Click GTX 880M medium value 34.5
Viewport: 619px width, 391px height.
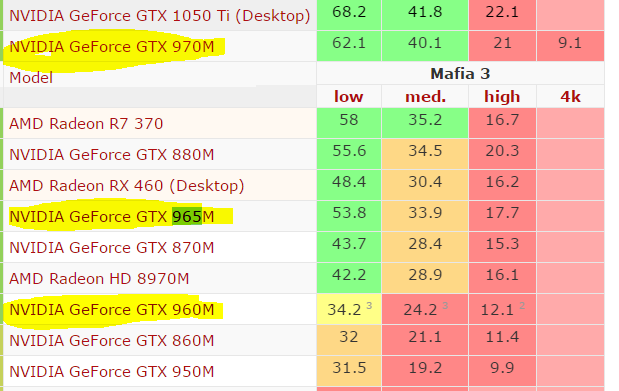[425, 151]
